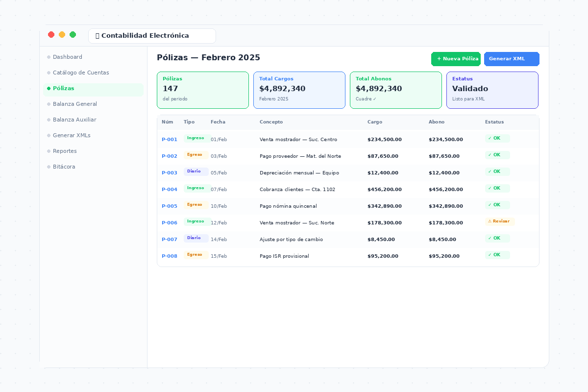588x392 pixels.
Task: Click the Total Abonos summary card
Action: click(x=396, y=90)
